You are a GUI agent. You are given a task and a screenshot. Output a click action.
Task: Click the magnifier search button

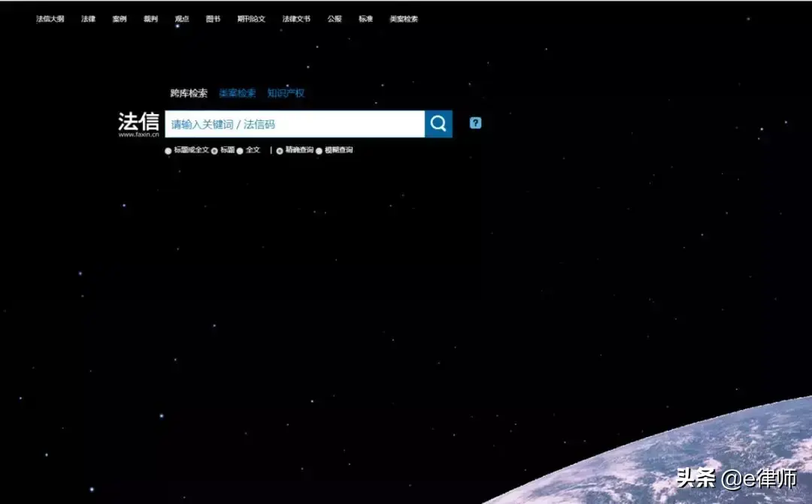tap(438, 124)
